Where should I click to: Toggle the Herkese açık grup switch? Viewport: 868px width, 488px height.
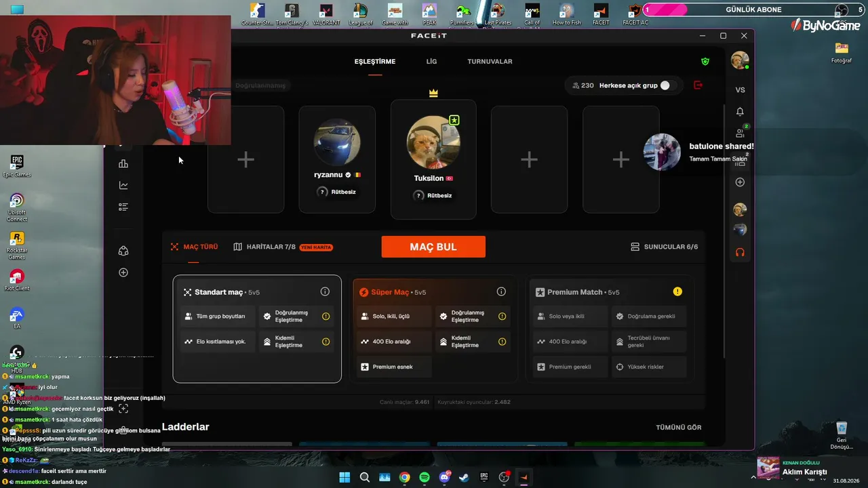669,85
